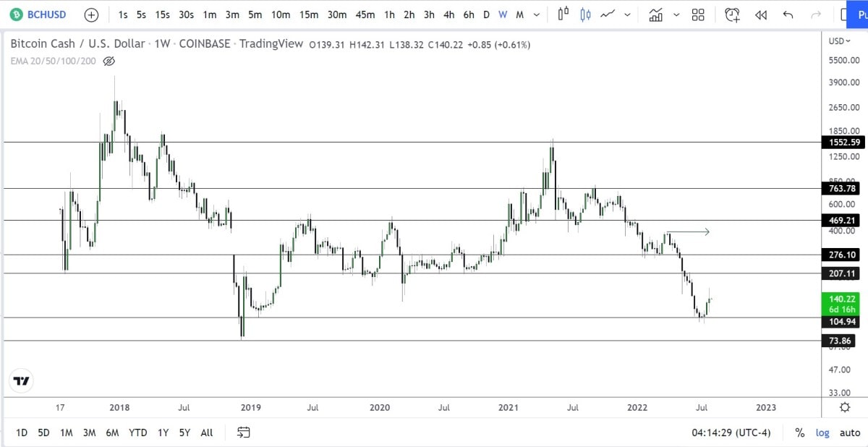Click the 104.94 price line label
The height and width of the screenshot is (447, 868).
tap(841, 322)
